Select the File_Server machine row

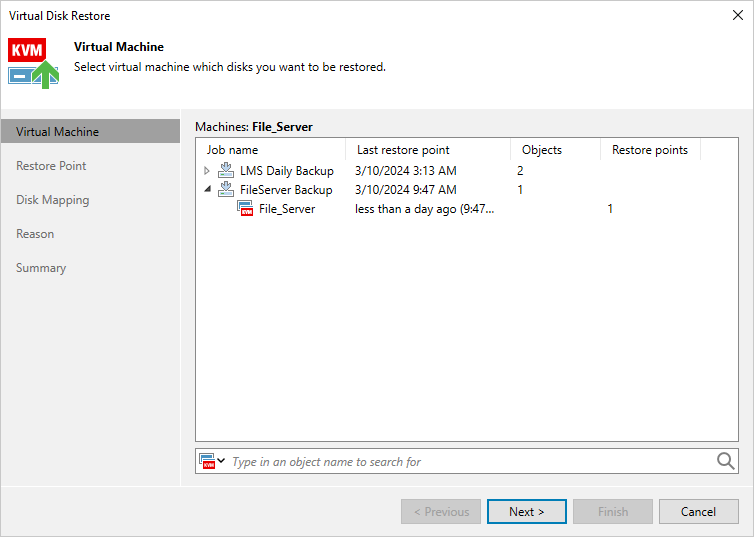pos(287,209)
